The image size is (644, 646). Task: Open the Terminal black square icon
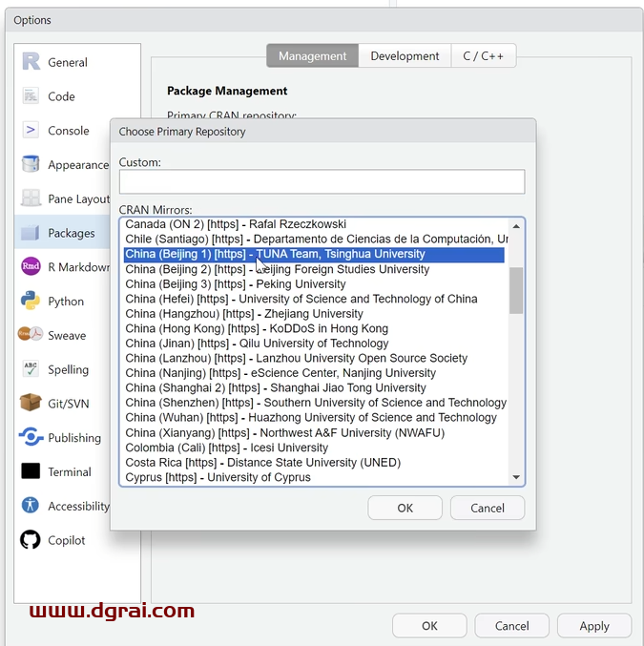click(31, 471)
